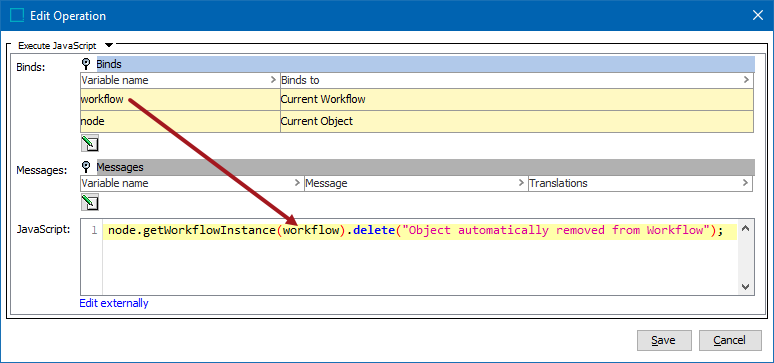The width and height of the screenshot is (774, 363).
Task: Select the Current Workflow binding cell
Action: tap(517, 99)
